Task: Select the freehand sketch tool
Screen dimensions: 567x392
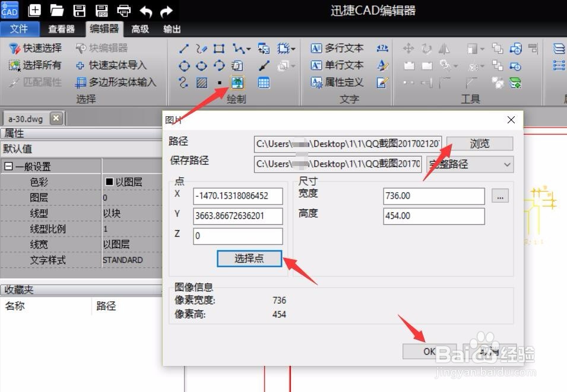Action: 201,49
